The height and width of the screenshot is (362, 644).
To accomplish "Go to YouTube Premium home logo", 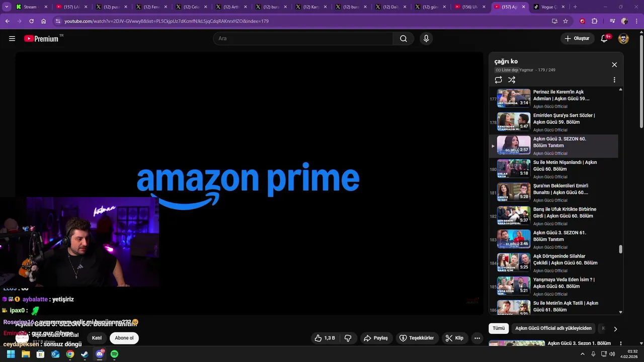I will [41, 39].
